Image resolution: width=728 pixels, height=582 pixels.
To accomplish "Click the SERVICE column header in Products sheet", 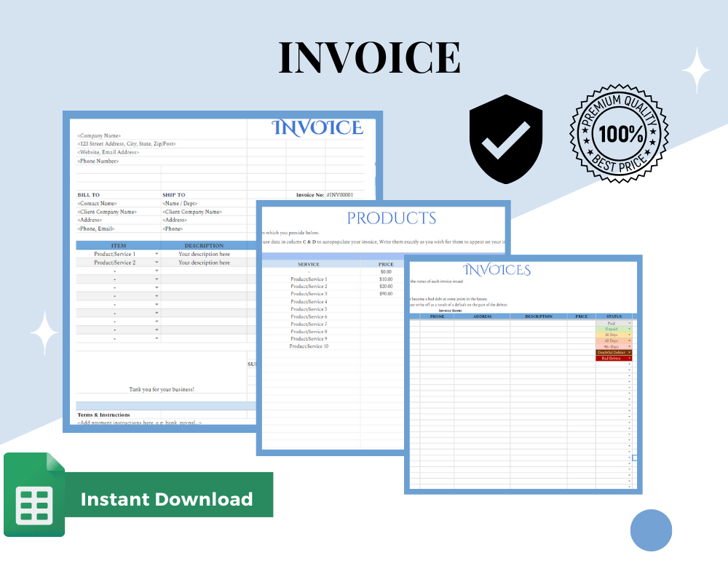I will tap(309, 264).
